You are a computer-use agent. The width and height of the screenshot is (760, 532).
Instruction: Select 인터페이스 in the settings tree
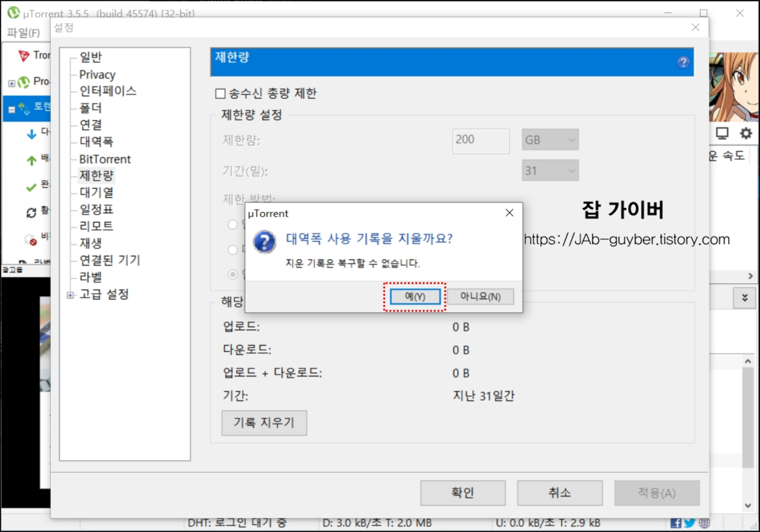point(108,91)
